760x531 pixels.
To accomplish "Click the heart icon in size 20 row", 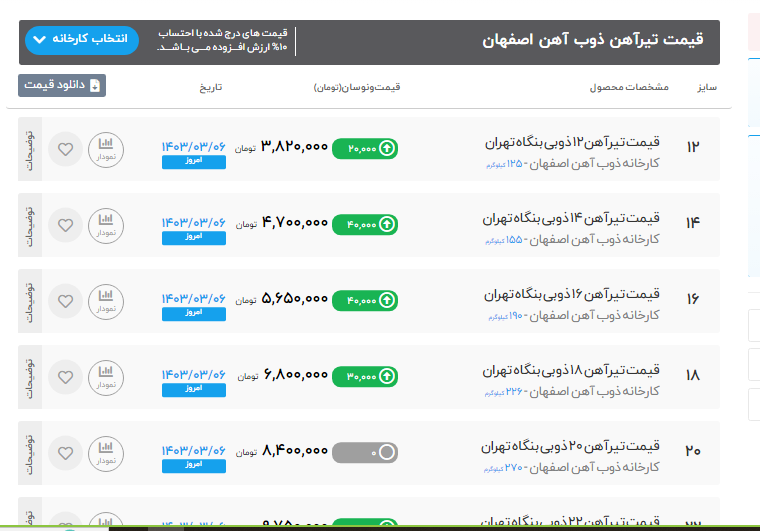I will click(66, 453).
